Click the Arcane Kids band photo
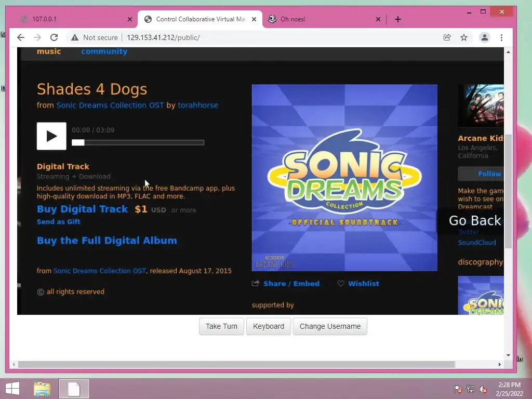This screenshot has height=399, width=532. pyautogui.click(x=481, y=105)
